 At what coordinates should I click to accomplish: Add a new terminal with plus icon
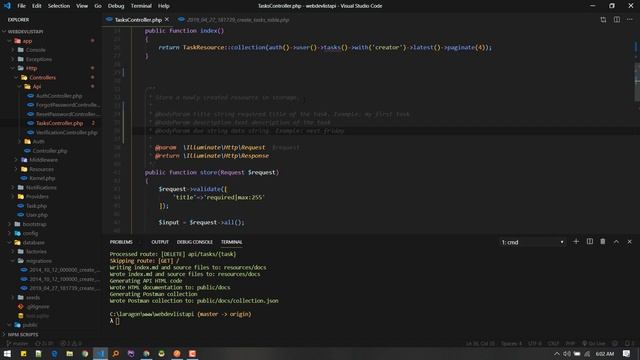coord(576,242)
